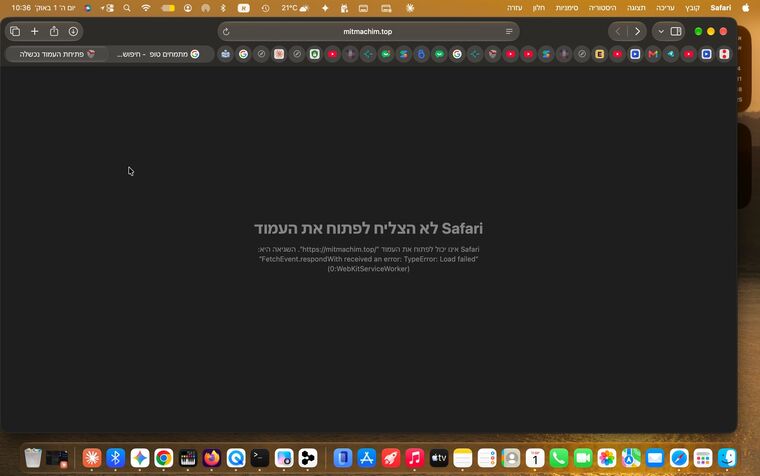760x476 pixels.
Task: Open the עזרה menu
Action: tap(514, 8)
